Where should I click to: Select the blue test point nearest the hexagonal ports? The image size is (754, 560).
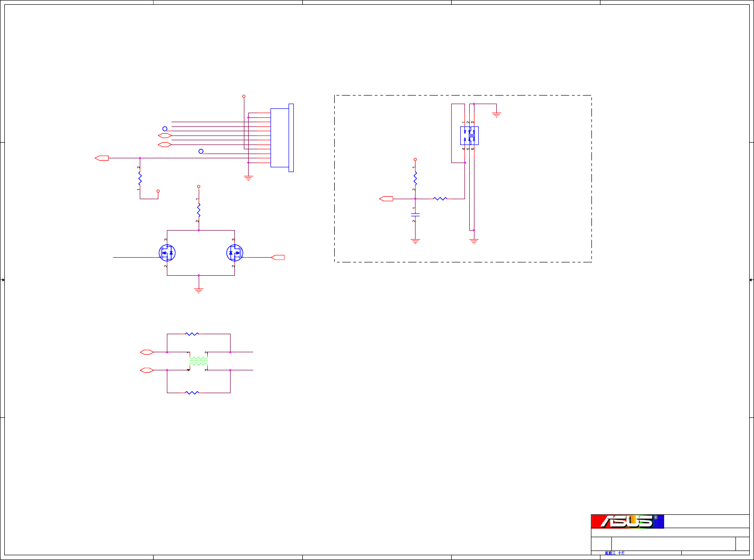coord(165,129)
